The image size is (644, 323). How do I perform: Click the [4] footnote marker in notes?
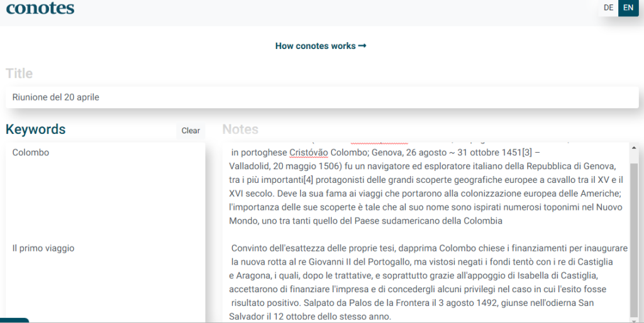[x=308, y=180]
